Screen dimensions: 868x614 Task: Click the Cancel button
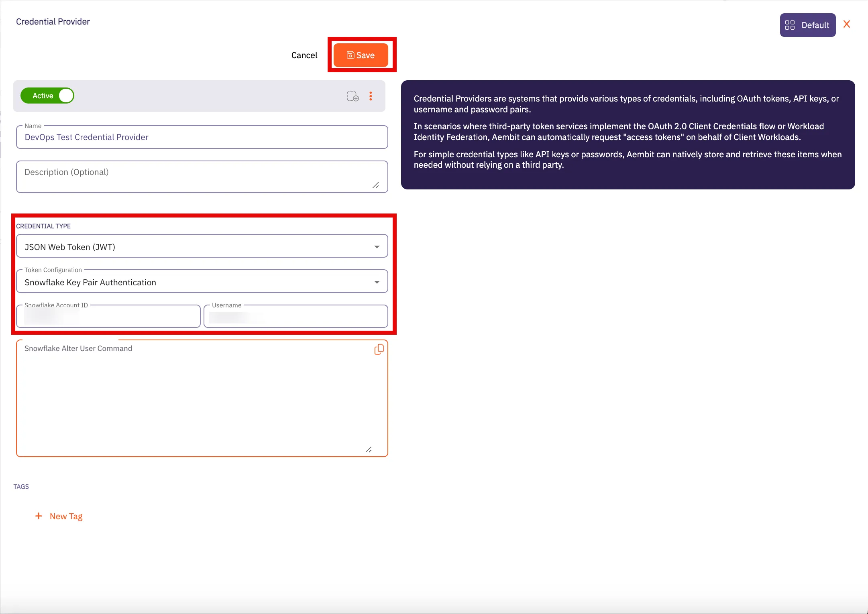click(x=304, y=55)
